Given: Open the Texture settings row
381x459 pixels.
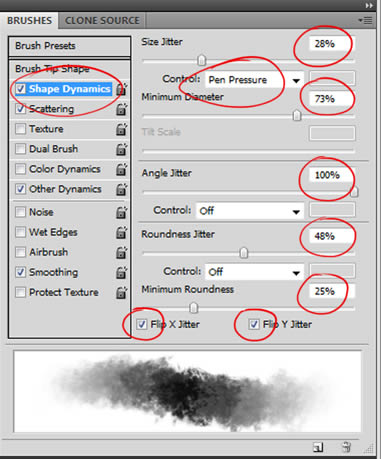Looking at the screenshot, I should 69,129.
